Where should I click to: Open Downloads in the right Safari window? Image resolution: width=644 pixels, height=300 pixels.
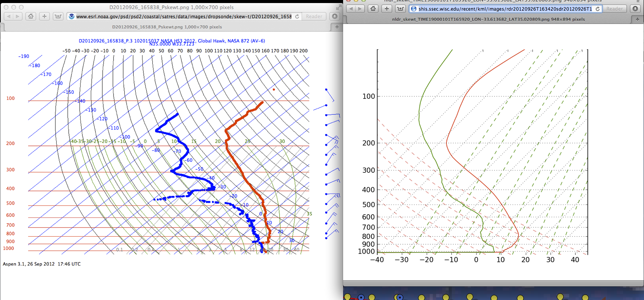[635, 9]
